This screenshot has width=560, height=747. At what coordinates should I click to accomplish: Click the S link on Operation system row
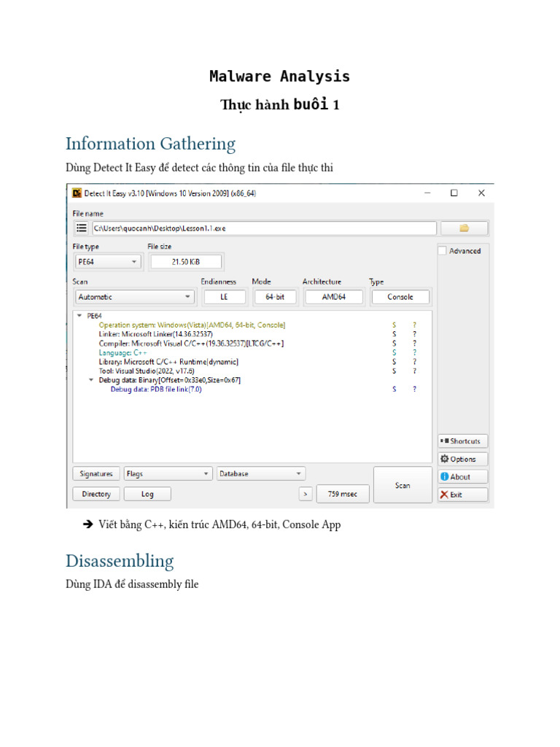coord(394,325)
